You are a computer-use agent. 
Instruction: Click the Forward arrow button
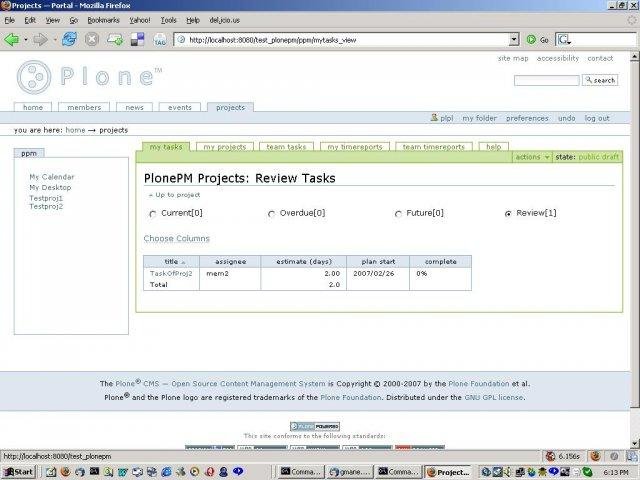tap(40, 40)
